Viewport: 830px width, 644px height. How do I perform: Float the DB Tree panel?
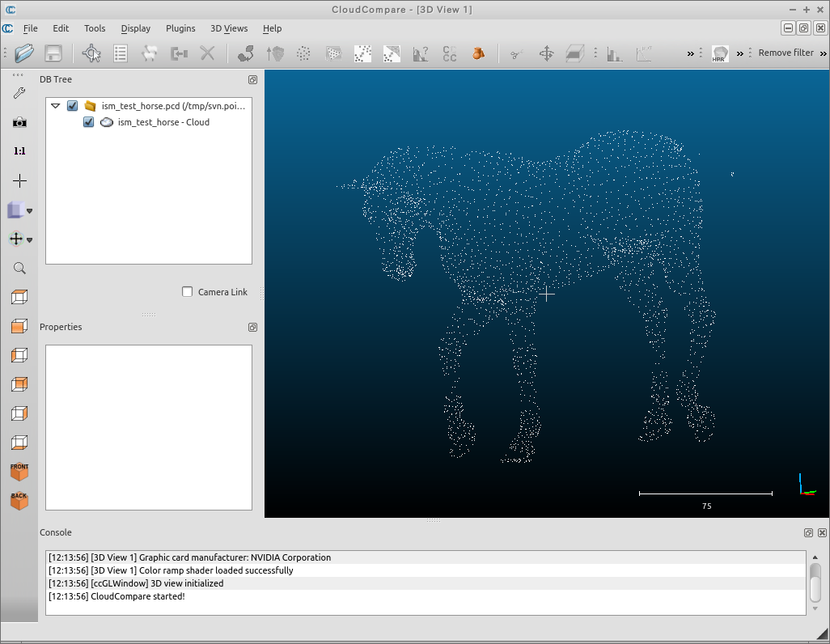(x=252, y=79)
